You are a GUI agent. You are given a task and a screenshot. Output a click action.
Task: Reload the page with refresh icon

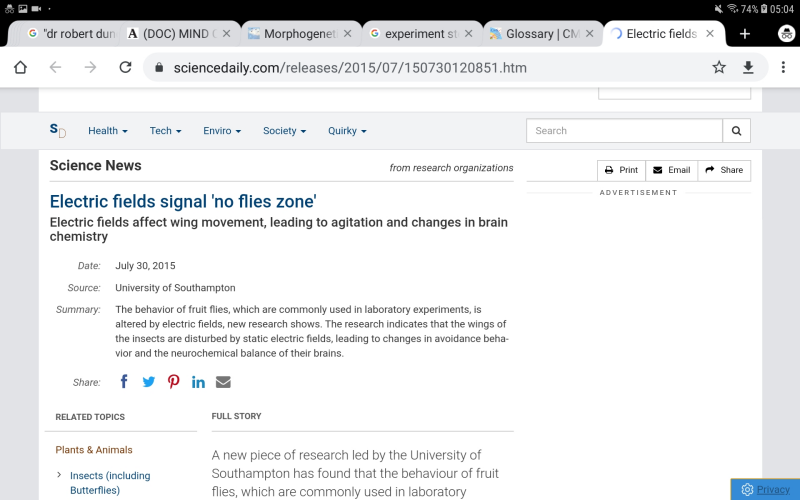point(125,67)
